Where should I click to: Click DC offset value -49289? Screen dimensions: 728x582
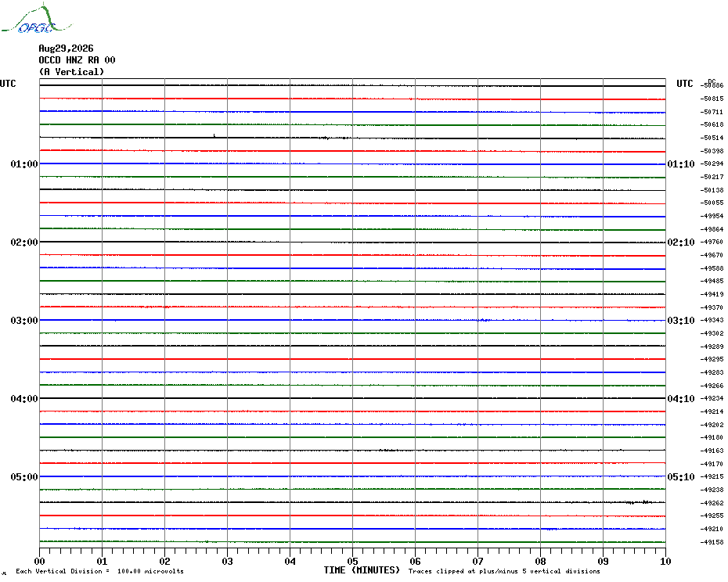pos(712,347)
